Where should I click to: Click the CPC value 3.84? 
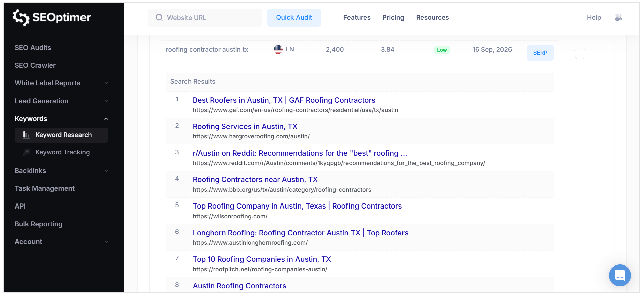tap(387, 49)
